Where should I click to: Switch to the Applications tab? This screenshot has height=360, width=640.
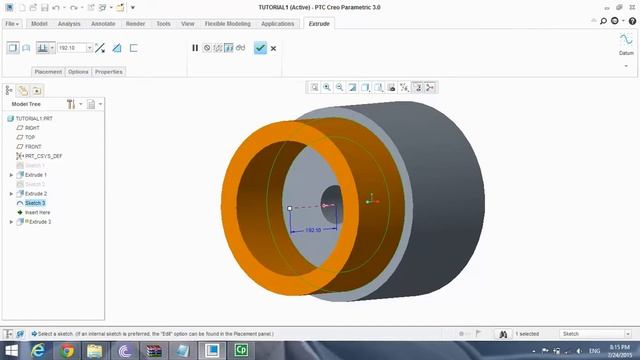click(278, 24)
